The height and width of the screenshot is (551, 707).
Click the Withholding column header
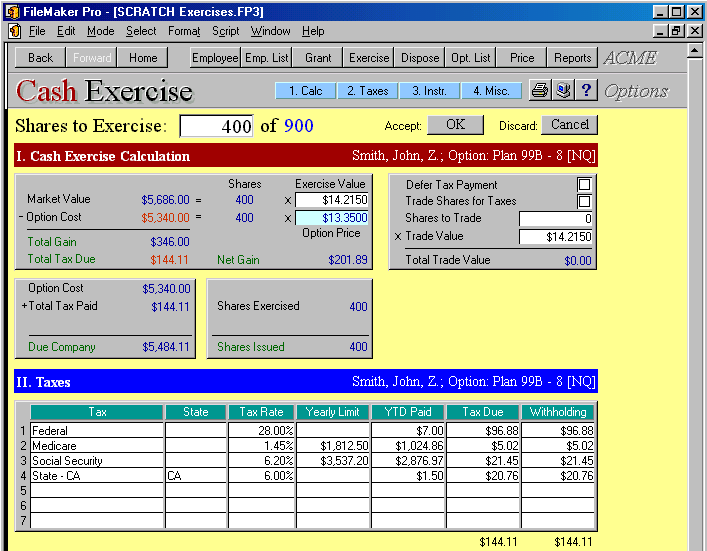[x=558, y=412]
